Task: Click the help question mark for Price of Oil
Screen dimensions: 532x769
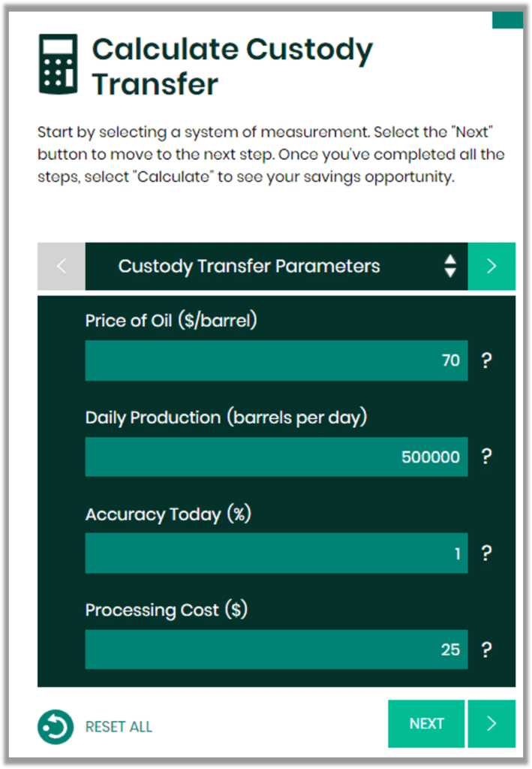Action: [x=486, y=360]
